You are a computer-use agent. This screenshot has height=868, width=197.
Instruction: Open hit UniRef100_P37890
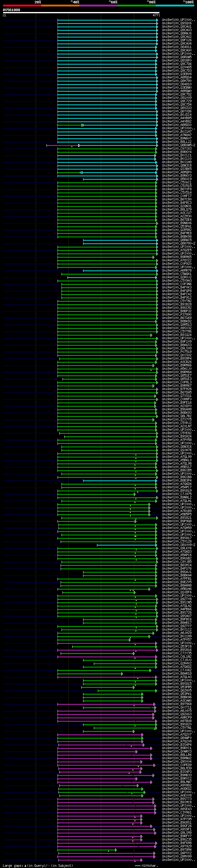point(177,315)
